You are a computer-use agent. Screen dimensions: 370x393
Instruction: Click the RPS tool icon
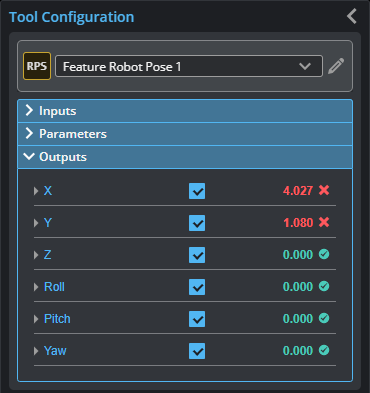[37, 66]
